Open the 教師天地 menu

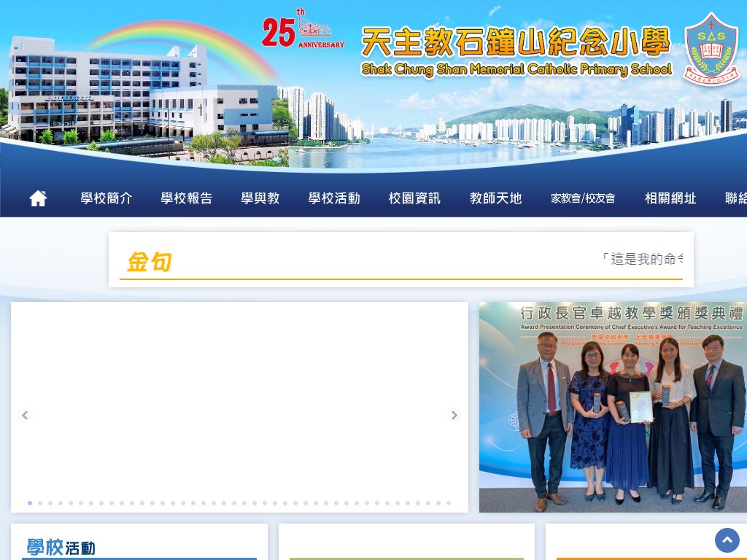(x=495, y=198)
